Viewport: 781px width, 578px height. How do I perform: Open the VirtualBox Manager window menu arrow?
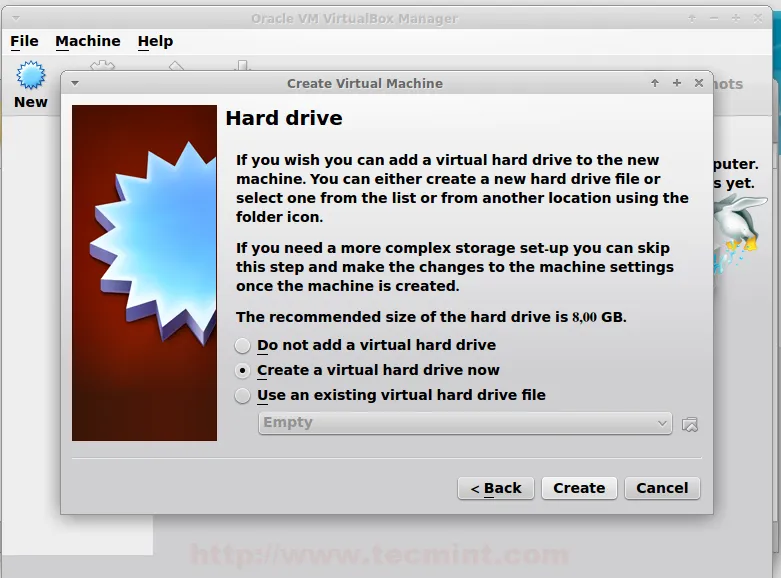pos(13,18)
